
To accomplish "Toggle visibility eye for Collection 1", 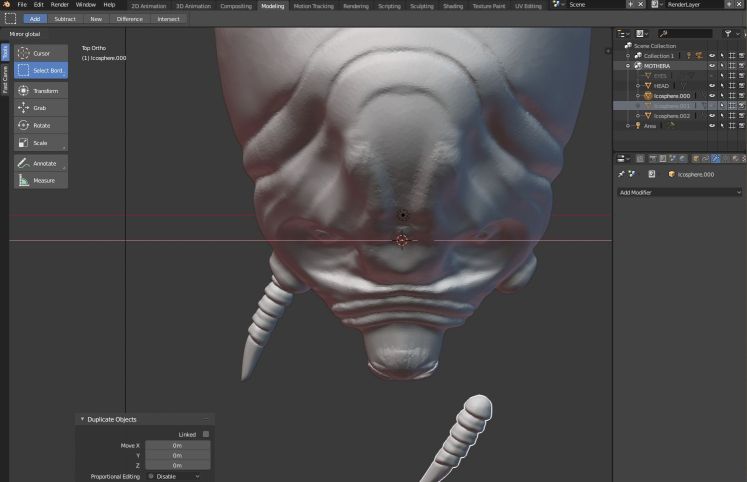I will coord(712,56).
